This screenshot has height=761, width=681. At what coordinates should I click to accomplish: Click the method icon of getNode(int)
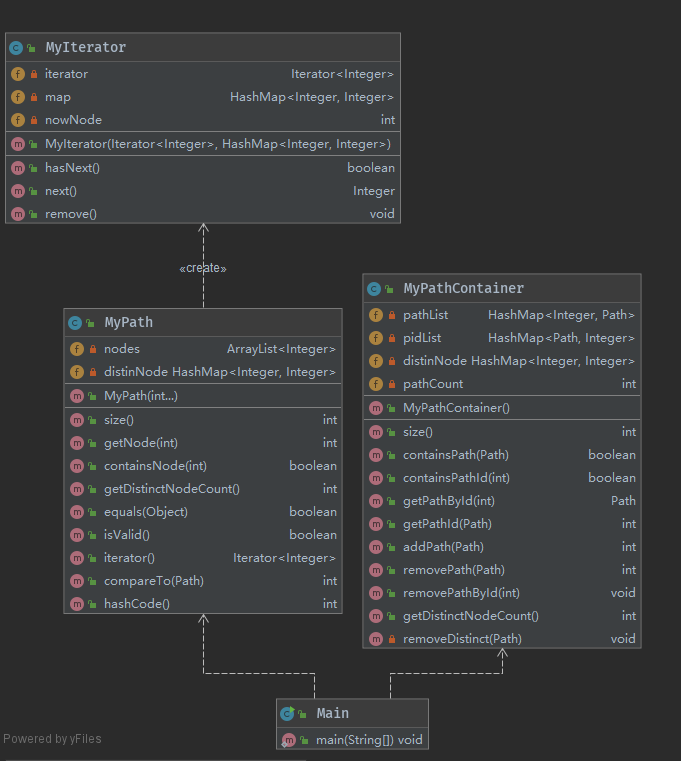point(77,443)
